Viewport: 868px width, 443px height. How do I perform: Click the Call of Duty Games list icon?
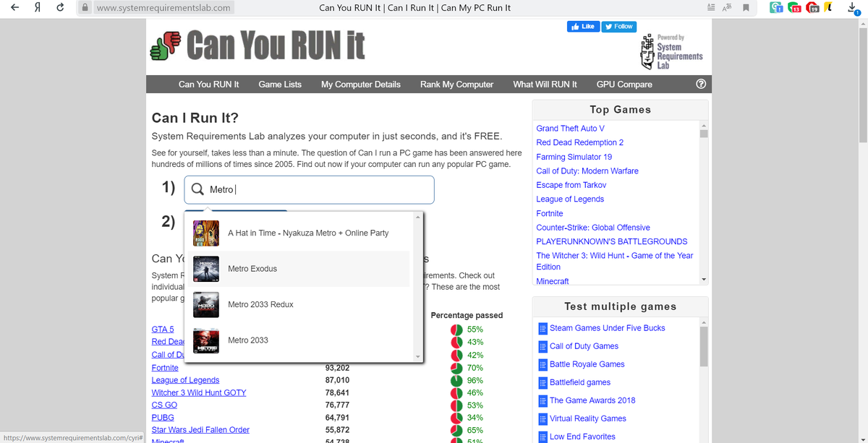click(x=542, y=346)
